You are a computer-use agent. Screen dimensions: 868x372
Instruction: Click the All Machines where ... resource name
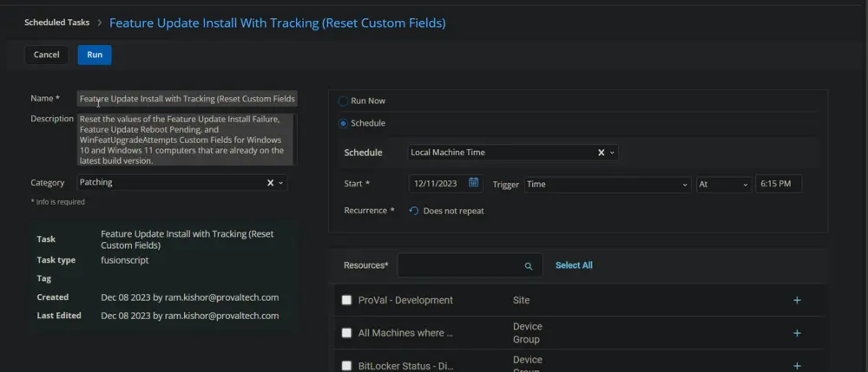[405, 333]
